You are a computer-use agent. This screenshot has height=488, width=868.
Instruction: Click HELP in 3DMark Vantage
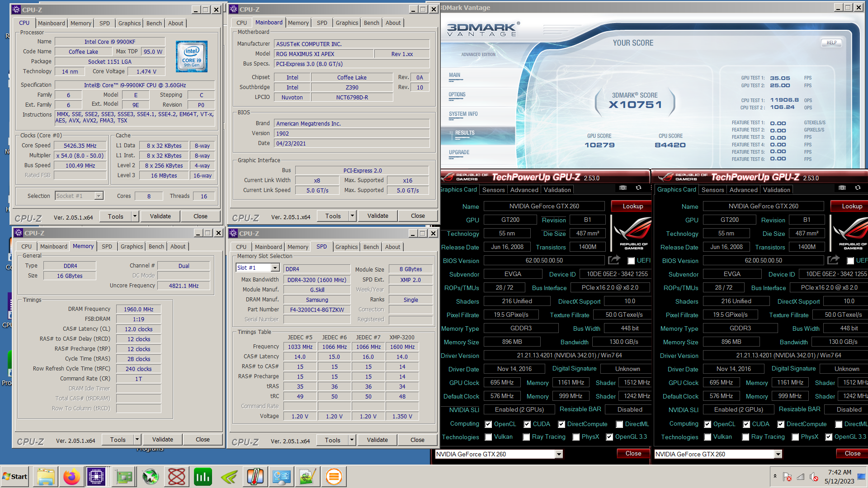pyautogui.click(x=831, y=42)
